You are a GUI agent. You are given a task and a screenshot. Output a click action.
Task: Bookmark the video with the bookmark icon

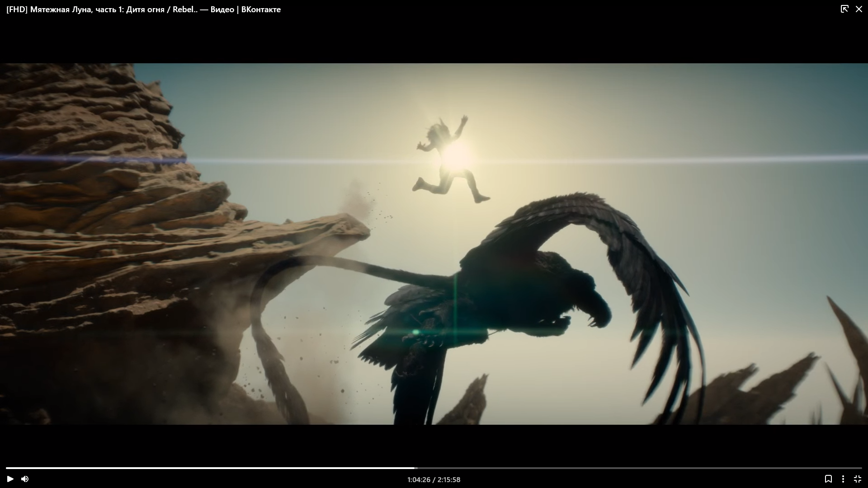(828, 479)
